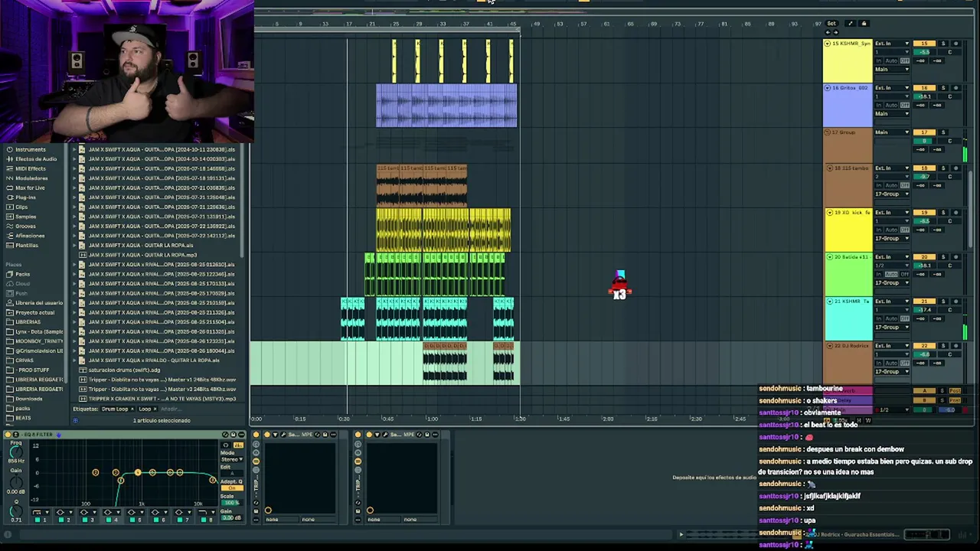980x551 pixels.
Task: Open Grooves browser category
Action: (x=25, y=226)
